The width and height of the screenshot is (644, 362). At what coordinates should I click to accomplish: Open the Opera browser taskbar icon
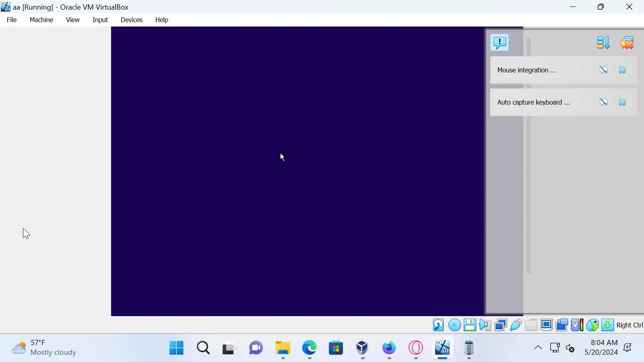coord(416,348)
